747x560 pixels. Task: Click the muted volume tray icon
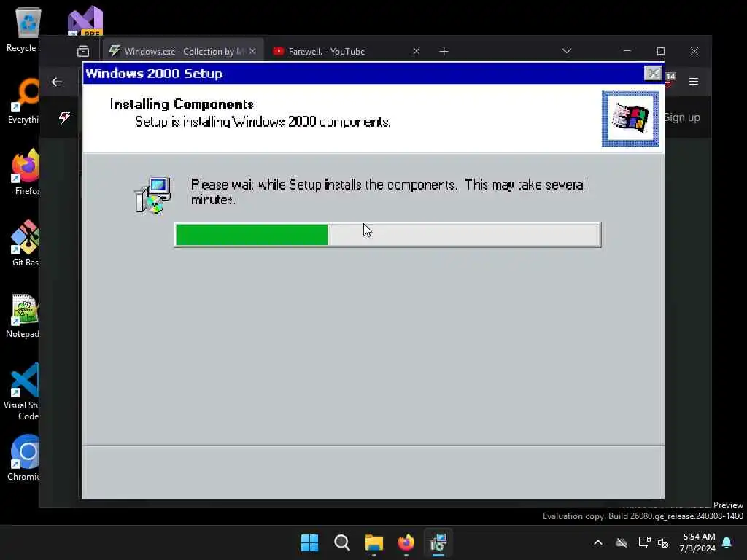pos(662,542)
